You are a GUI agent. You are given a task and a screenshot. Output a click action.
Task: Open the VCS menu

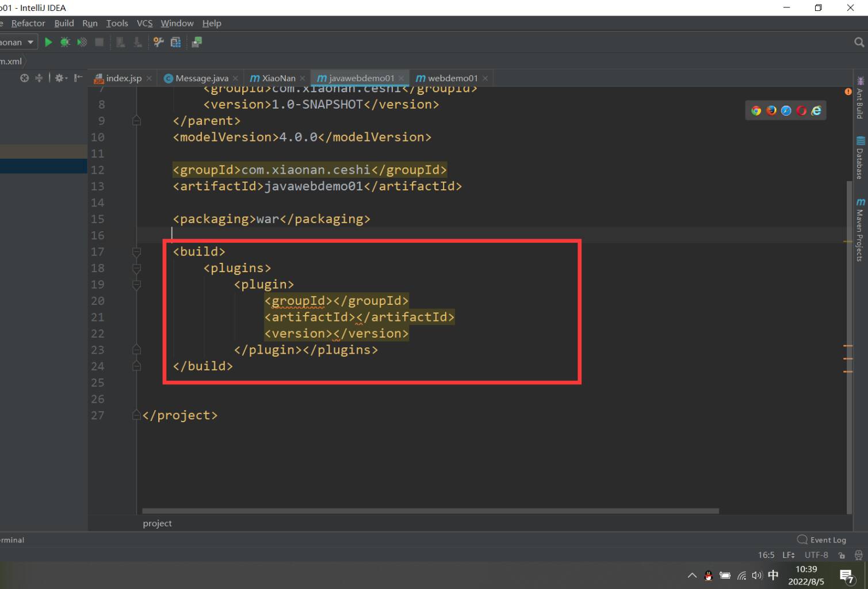[x=144, y=23]
